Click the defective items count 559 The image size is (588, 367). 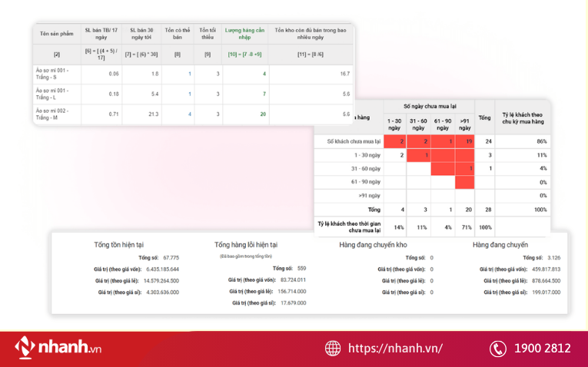point(301,269)
